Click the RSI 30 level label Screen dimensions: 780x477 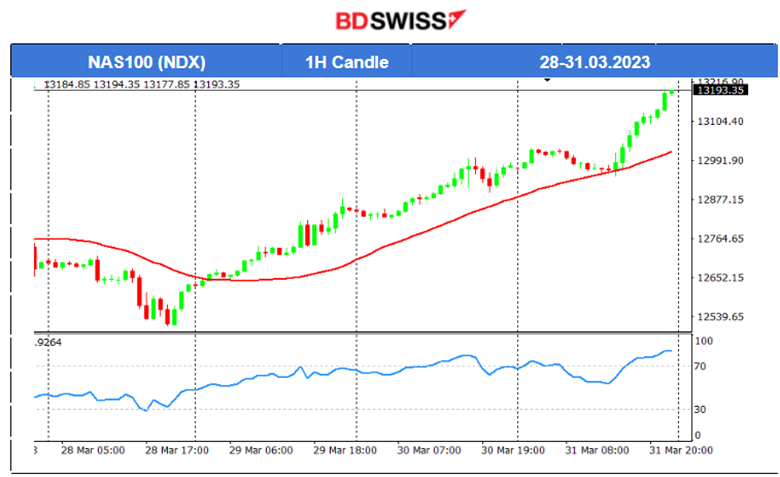tap(700, 409)
